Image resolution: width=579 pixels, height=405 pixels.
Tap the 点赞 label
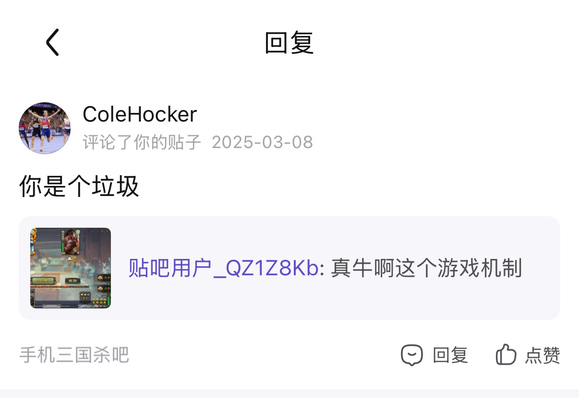pyautogui.click(x=542, y=355)
